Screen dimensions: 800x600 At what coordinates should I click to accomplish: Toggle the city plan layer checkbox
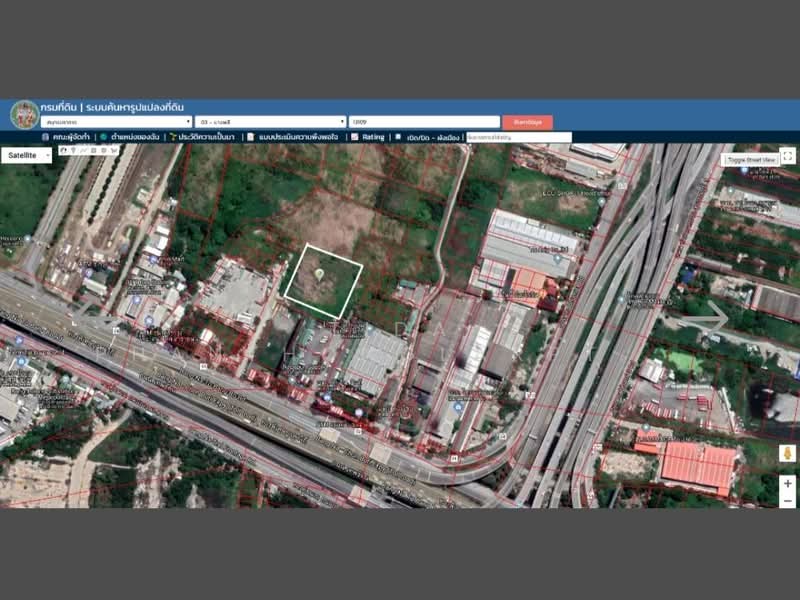pos(398,137)
